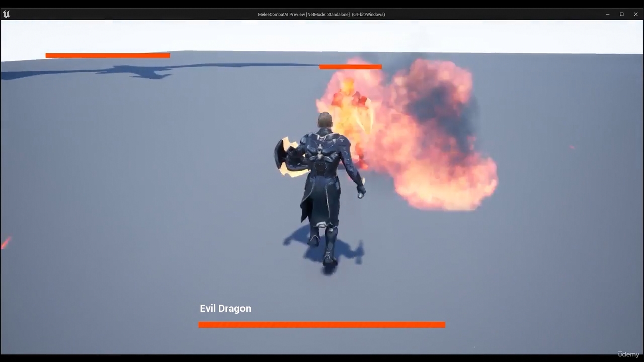Select the Evil Dragon name label
644x362 pixels.
[x=225, y=308]
